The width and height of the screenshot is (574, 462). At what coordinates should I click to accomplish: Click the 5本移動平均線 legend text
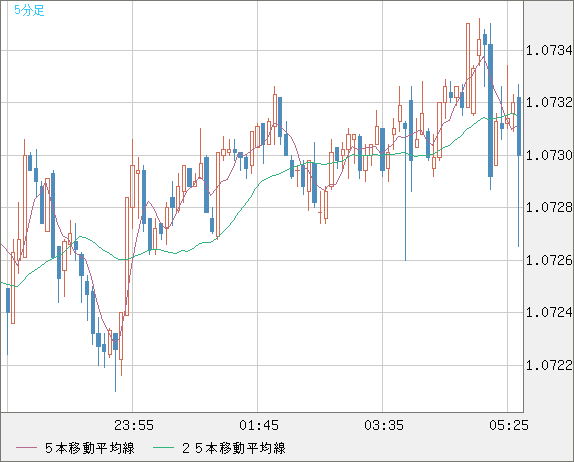coord(90,448)
